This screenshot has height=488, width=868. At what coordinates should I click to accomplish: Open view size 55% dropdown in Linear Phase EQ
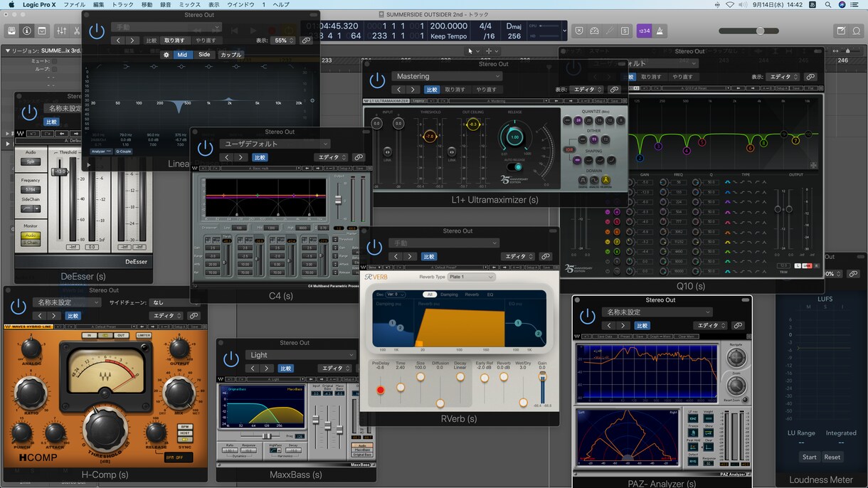[284, 41]
